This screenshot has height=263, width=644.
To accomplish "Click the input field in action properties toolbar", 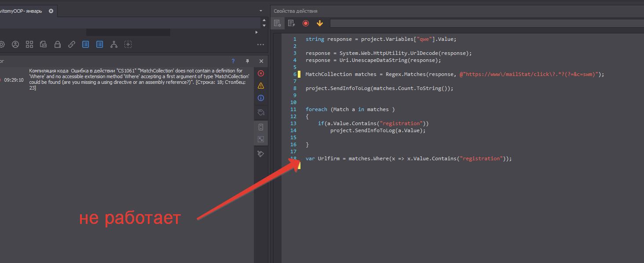I will 484,23.
